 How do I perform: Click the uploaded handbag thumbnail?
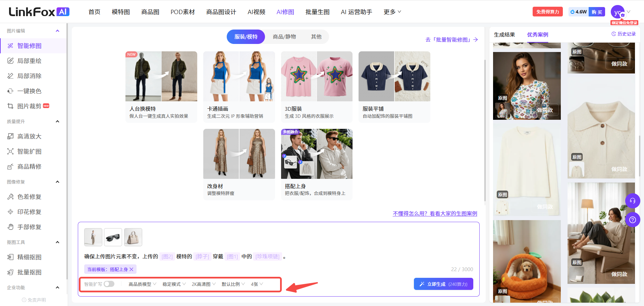point(133,237)
